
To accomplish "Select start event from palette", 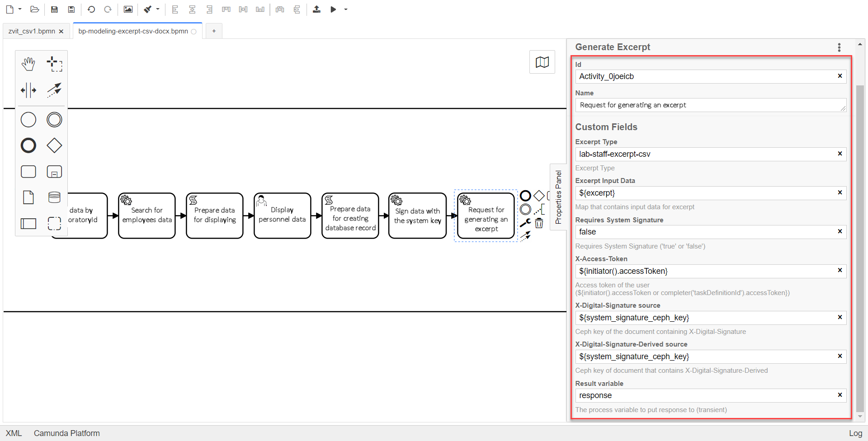I will point(28,120).
